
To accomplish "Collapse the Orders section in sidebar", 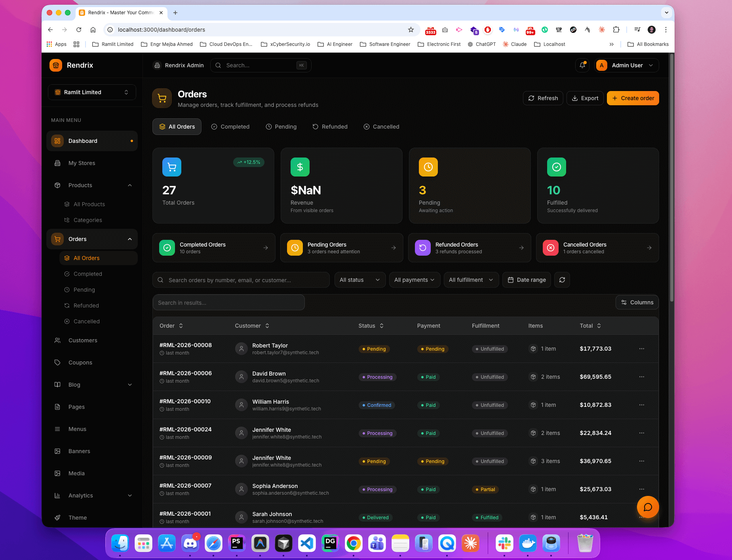I will pyautogui.click(x=130, y=239).
